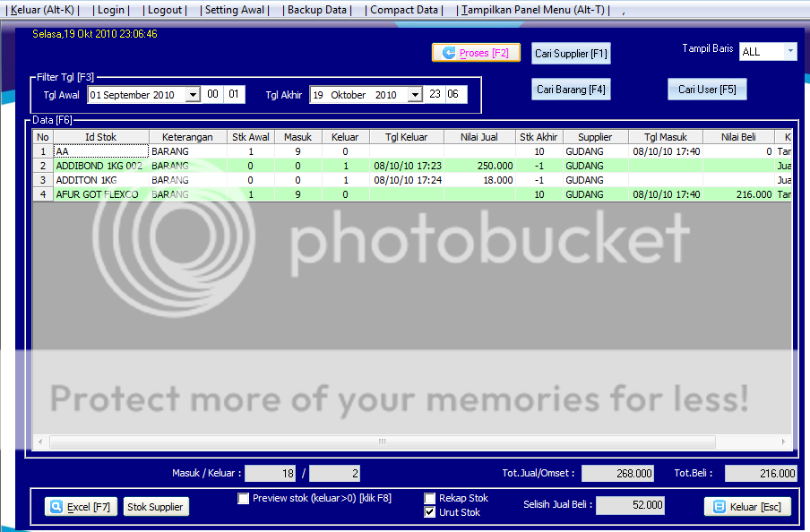Click the horizontal scrollbar thumb of data grid
The image size is (810, 532).
[x=383, y=442]
